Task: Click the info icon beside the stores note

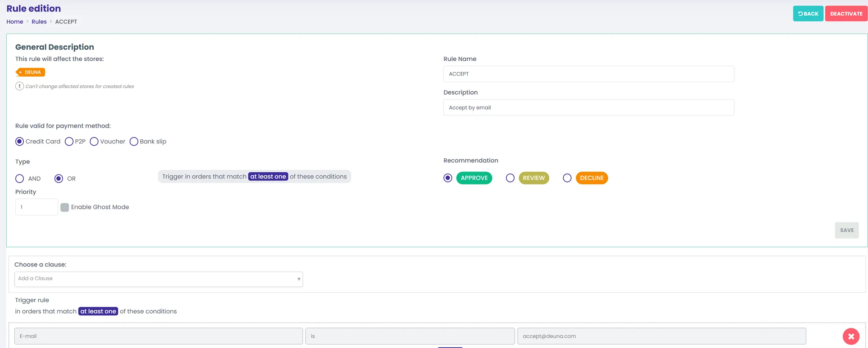Action: click(19, 86)
